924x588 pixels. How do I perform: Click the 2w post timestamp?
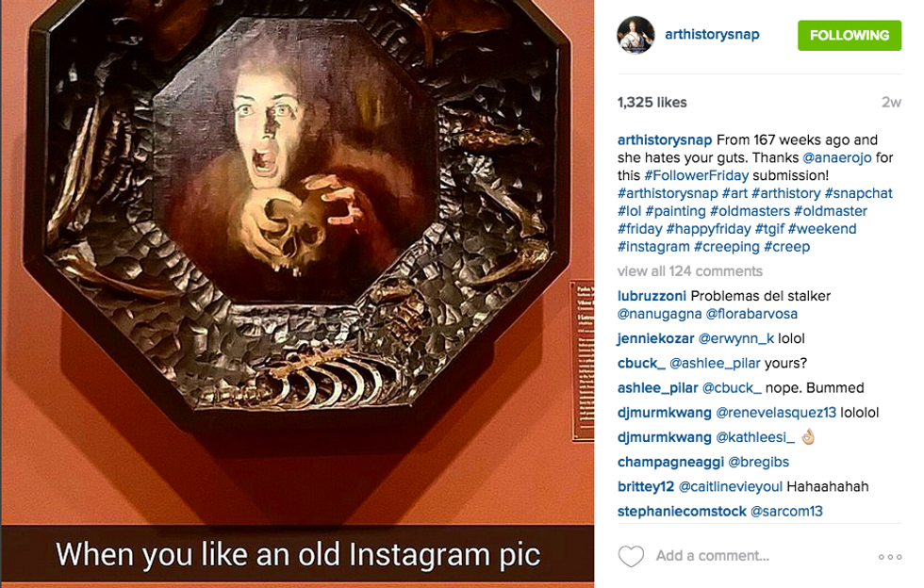tap(891, 103)
